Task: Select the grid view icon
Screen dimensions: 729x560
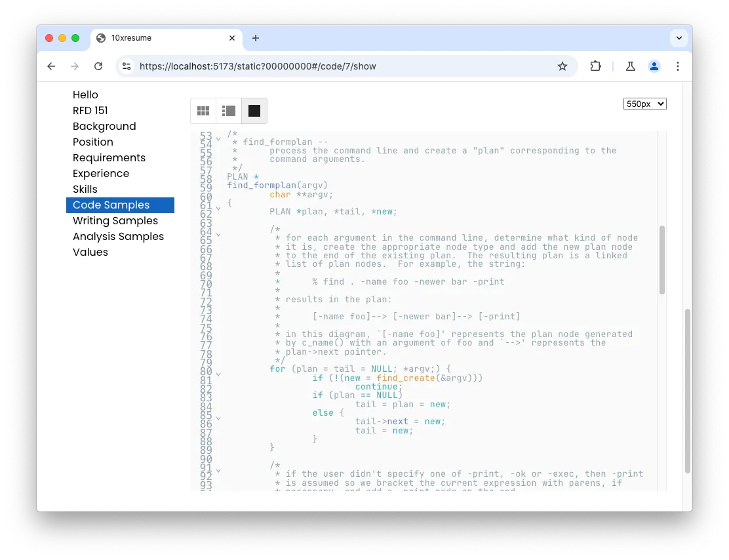Action: click(203, 110)
